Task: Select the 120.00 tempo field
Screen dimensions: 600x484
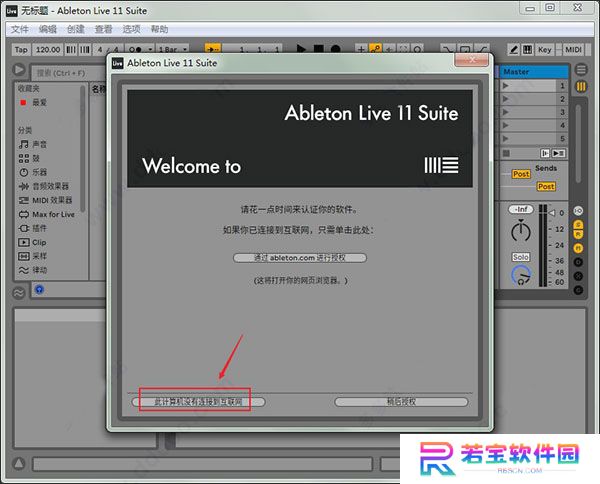Action: click(48, 49)
